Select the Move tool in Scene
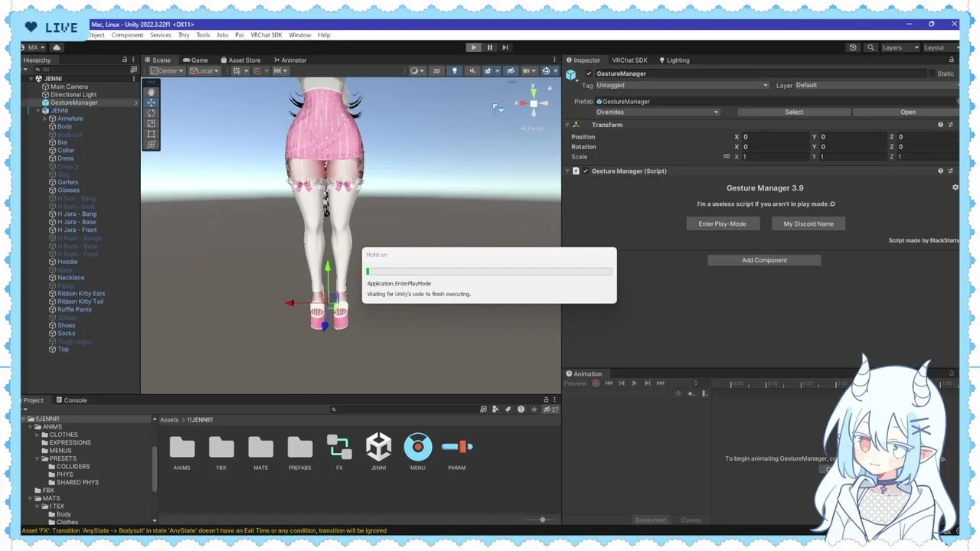The image size is (980, 551). point(151,103)
